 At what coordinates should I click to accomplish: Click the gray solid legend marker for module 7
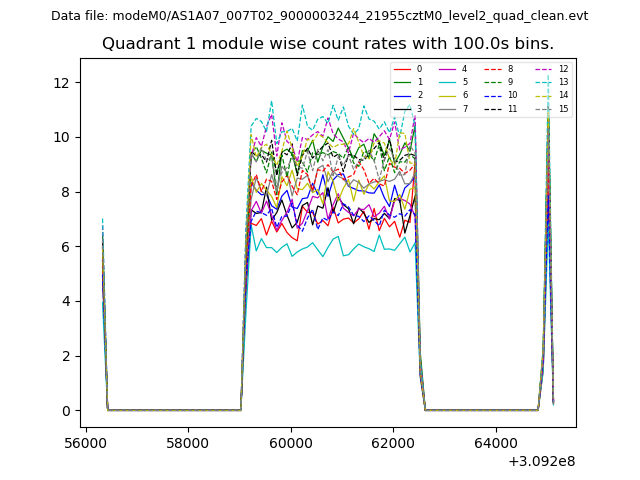[x=449, y=108]
